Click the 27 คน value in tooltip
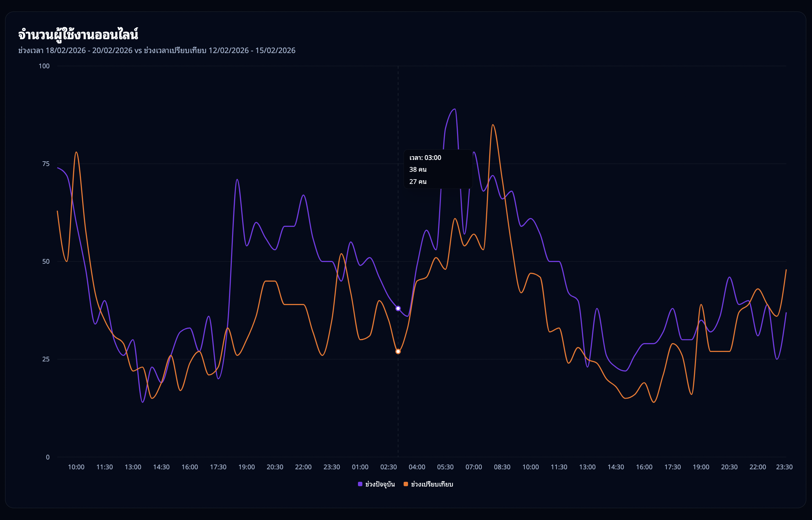 point(418,182)
